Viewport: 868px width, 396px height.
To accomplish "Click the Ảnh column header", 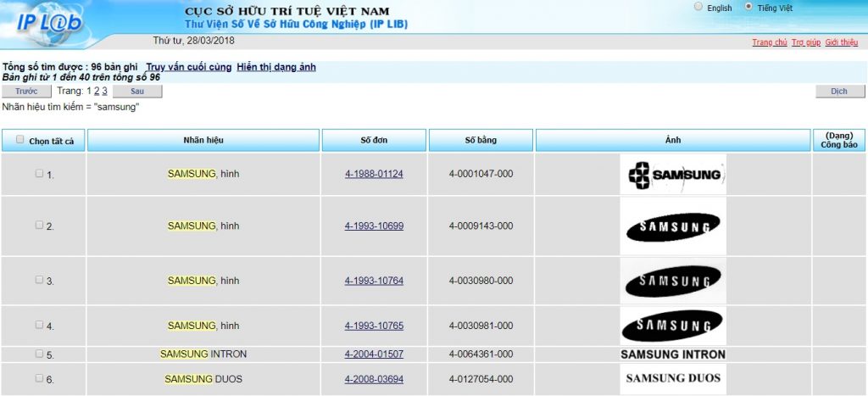I will coord(673,140).
